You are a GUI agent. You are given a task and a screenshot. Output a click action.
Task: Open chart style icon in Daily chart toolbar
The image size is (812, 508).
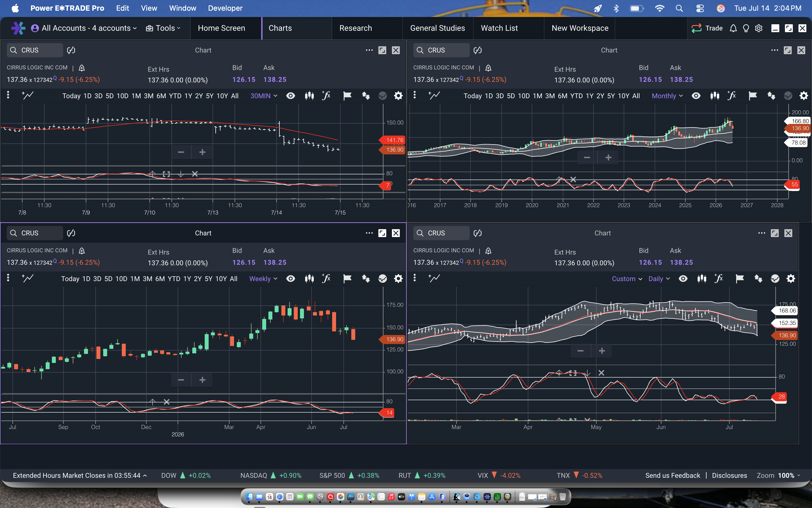pos(701,279)
